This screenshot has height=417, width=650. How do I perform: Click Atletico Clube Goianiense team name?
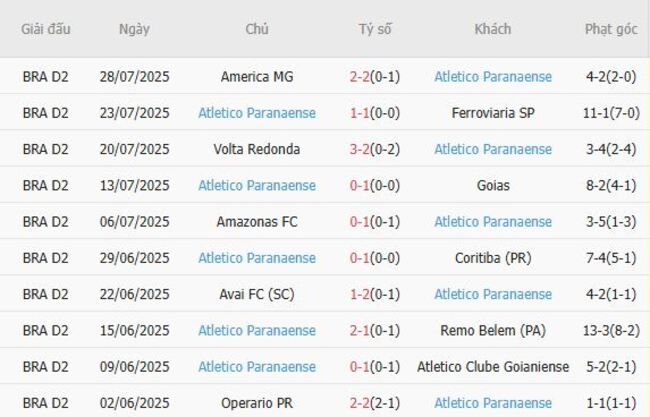[x=493, y=366]
